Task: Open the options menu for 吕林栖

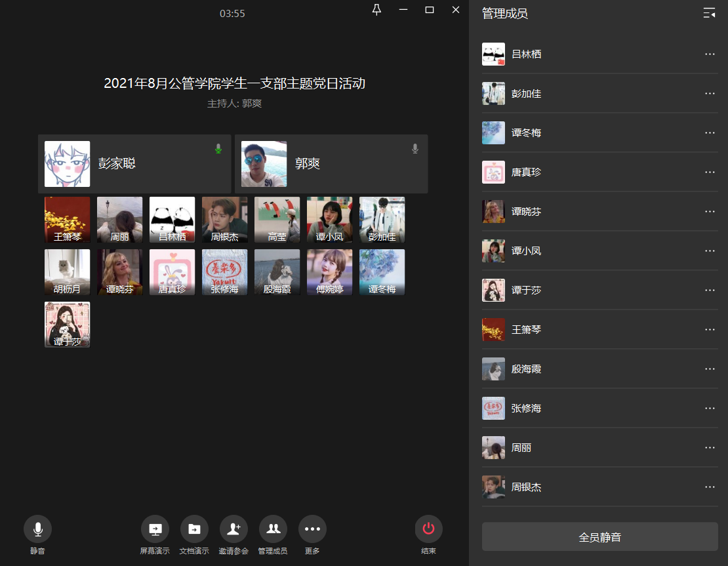Action: [710, 54]
